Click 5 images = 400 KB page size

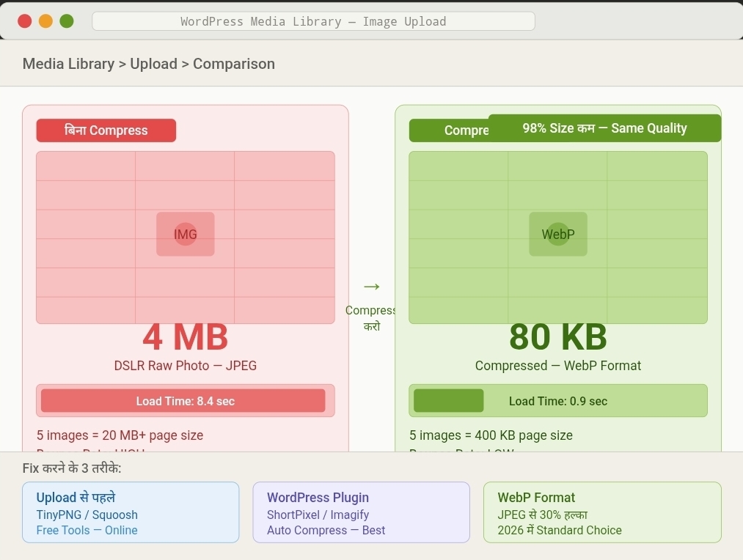pyautogui.click(x=491, y=435)
